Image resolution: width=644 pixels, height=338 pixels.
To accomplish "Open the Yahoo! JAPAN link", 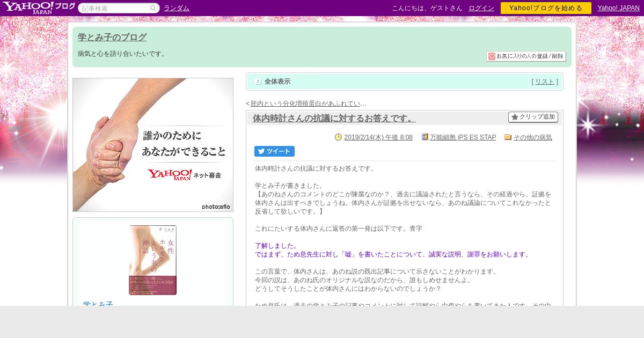I will coord(619,8).
